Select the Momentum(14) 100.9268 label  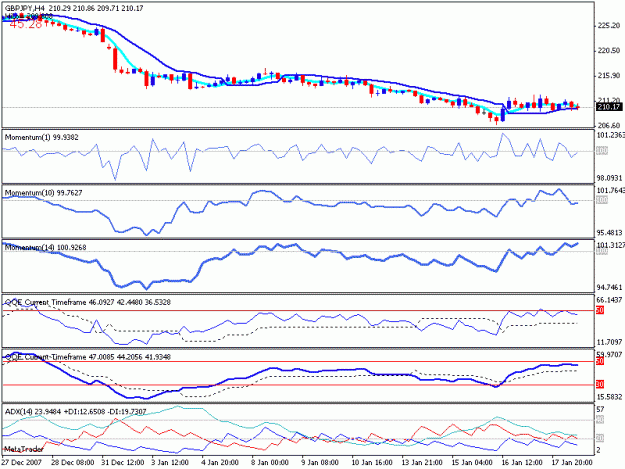coord(45,247)
